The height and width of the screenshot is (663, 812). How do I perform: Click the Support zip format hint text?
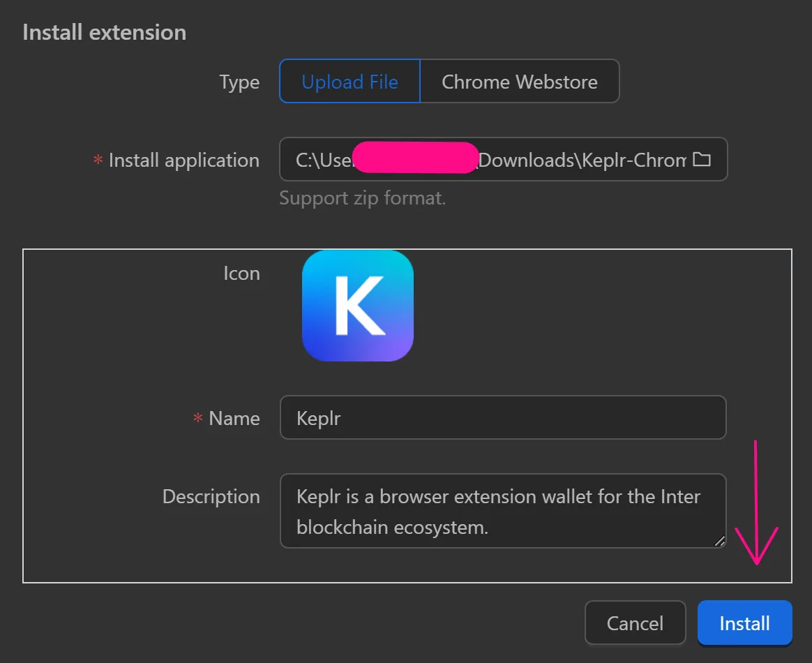pos(363,198)
